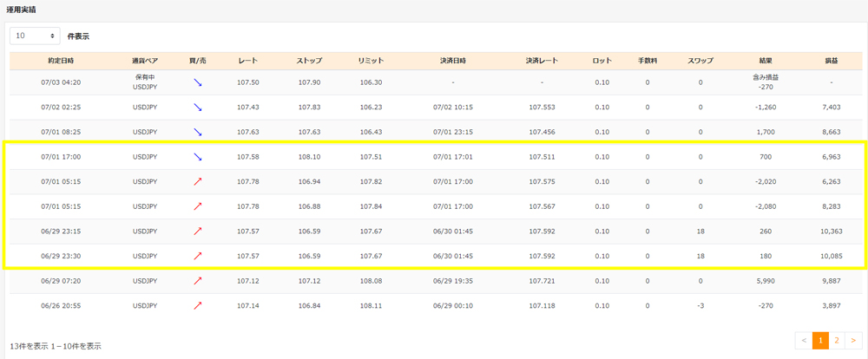Viewport: 868px width, 359px height.
Task: Click the next page arrow button
Action: [853, 341]
